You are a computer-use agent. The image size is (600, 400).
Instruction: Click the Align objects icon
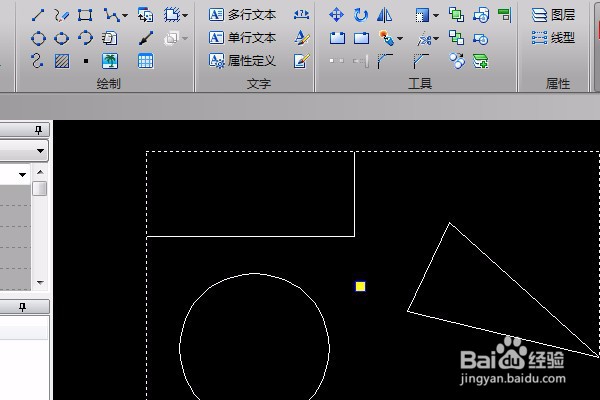pyautogui.click(x=505, y=15)
